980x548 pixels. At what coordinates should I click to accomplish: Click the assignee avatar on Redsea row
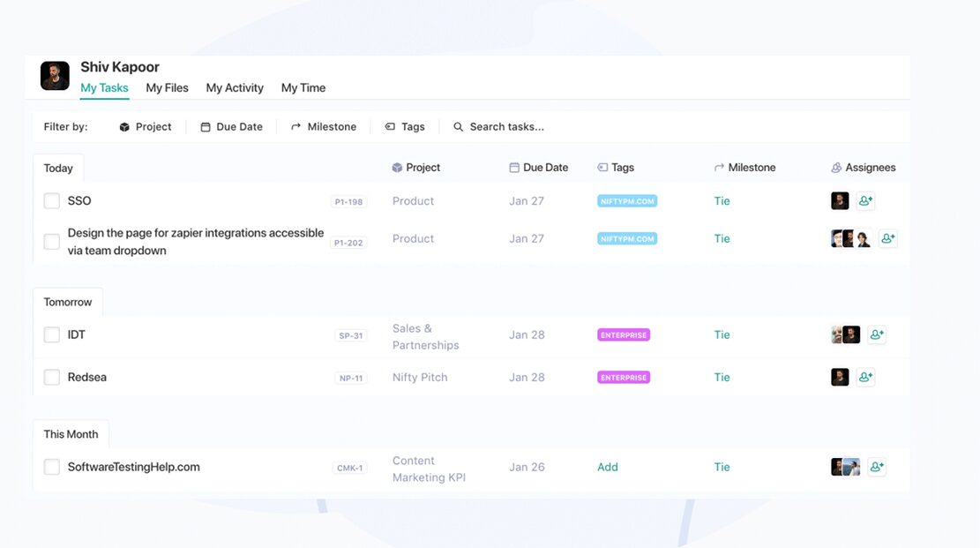pos(840,377)
